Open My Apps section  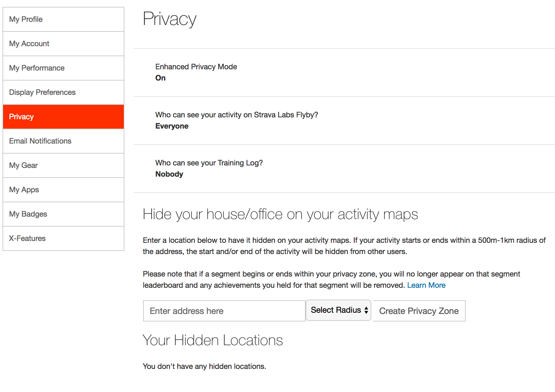pos(63,190)
